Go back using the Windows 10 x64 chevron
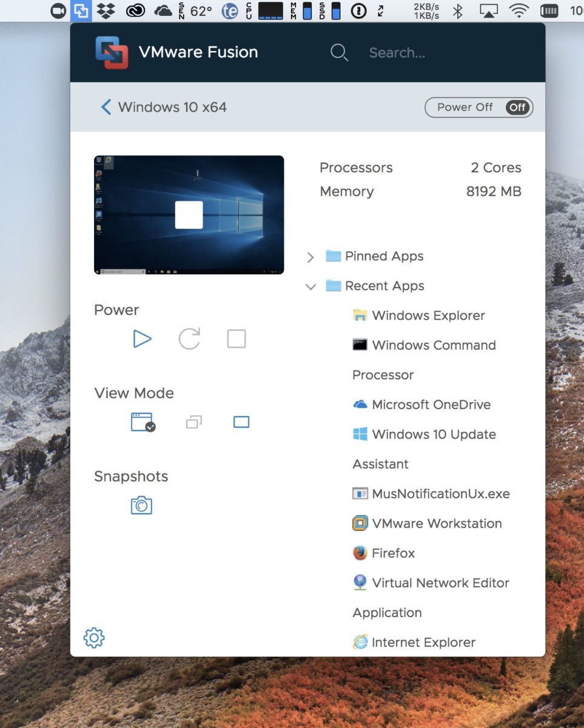This screenshot has height=728, width=584. (105, 107)
